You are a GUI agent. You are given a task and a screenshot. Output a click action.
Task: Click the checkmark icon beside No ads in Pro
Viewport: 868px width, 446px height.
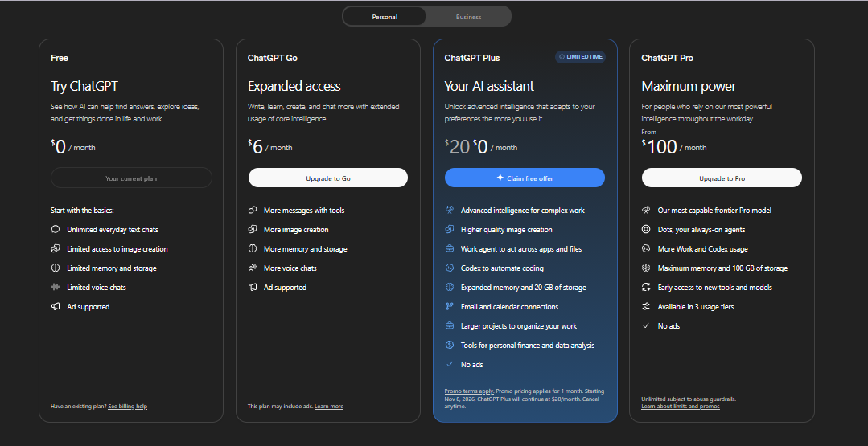click(646, 326)
